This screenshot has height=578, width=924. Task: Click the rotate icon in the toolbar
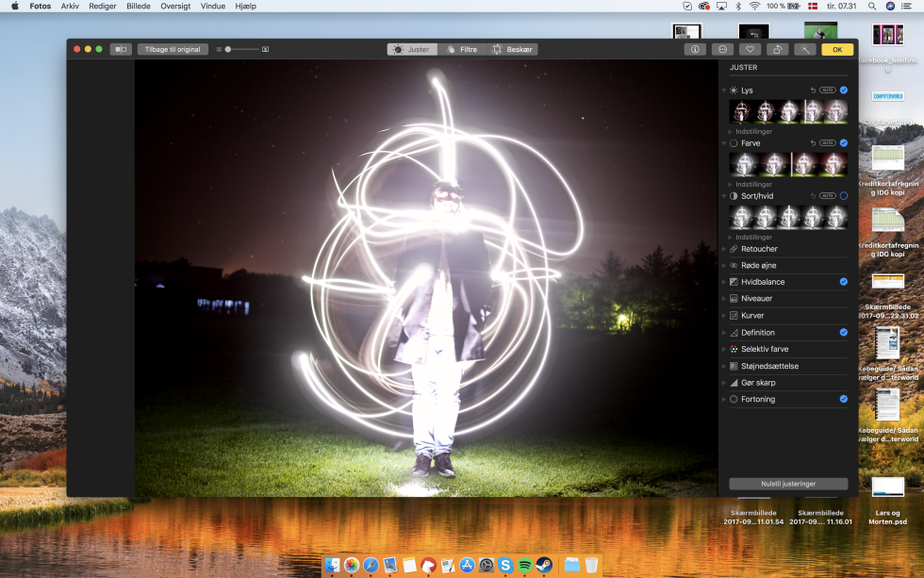point(777,49)
